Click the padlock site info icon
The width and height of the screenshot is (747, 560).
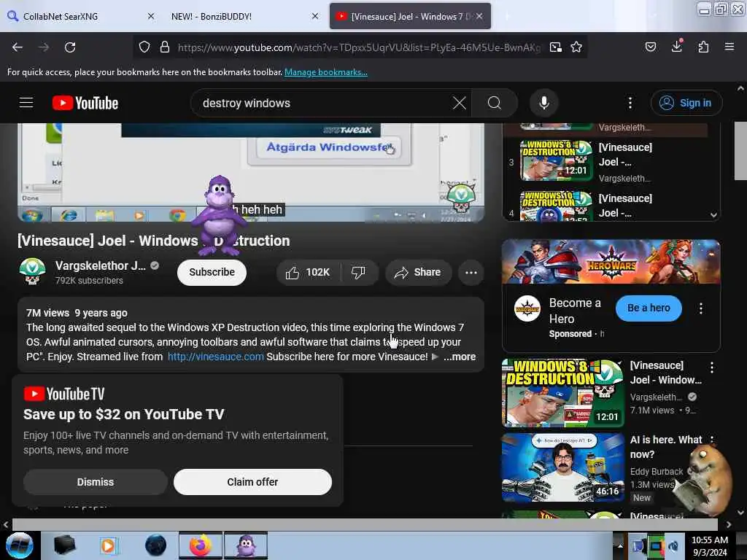[x=165, y=47]
